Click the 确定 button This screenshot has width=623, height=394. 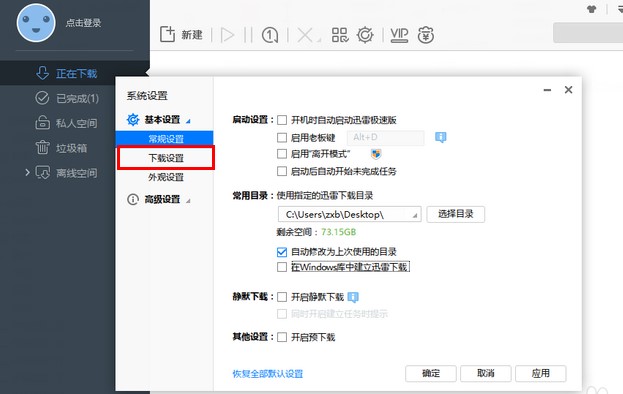pos(431,373)
